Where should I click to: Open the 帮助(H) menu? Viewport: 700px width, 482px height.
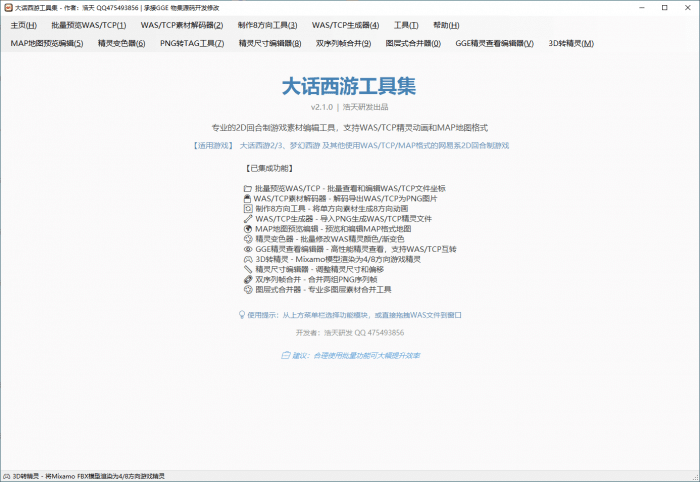(x=446, y=25)
